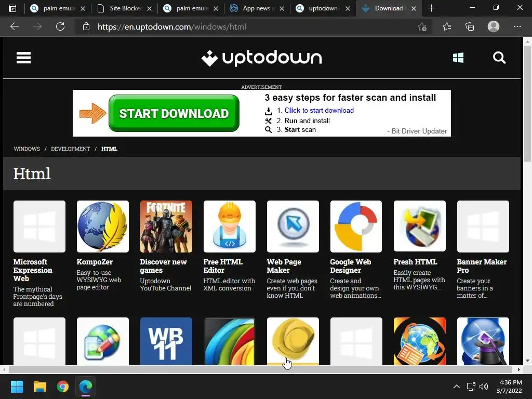Click the START DOWNLOAD ad button
The image size is (532, 399).
coord(174,113)
